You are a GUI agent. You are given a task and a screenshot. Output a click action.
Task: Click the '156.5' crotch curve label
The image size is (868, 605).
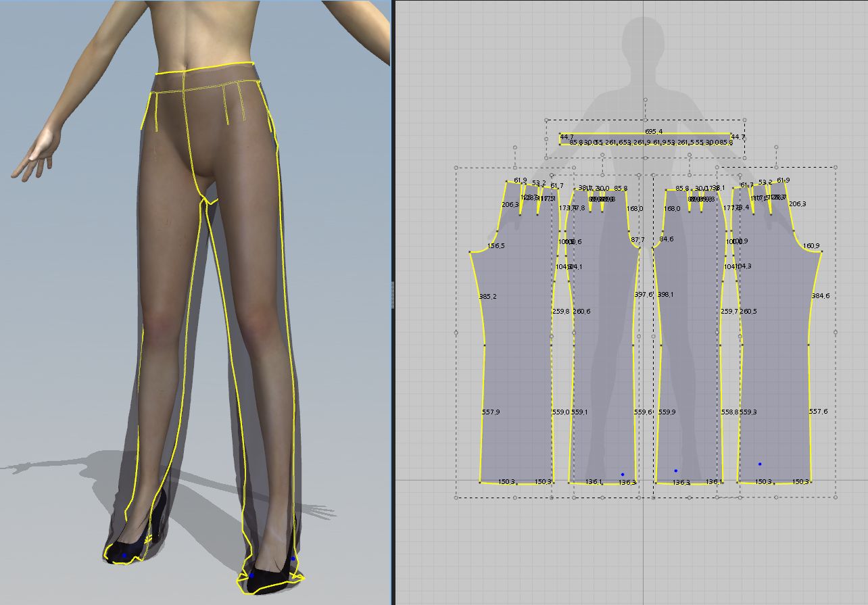pos(496,246)
